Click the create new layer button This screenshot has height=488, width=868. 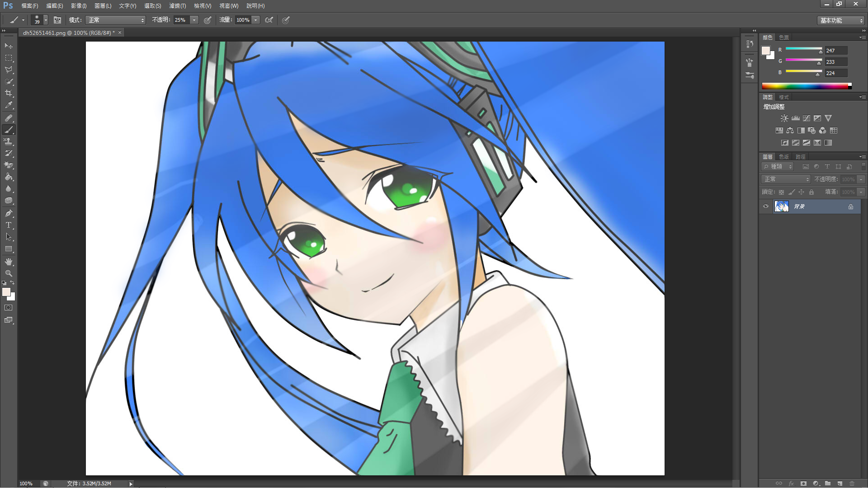pos(840,483)
